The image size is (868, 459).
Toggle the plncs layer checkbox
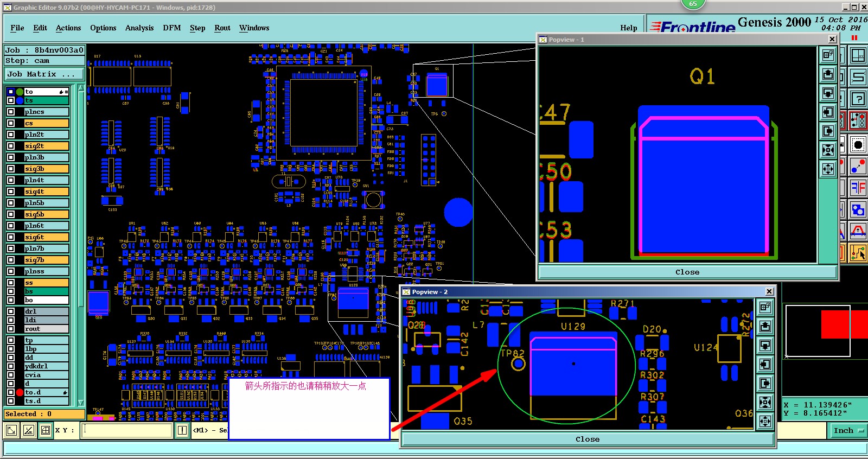[x=11, y=112]
